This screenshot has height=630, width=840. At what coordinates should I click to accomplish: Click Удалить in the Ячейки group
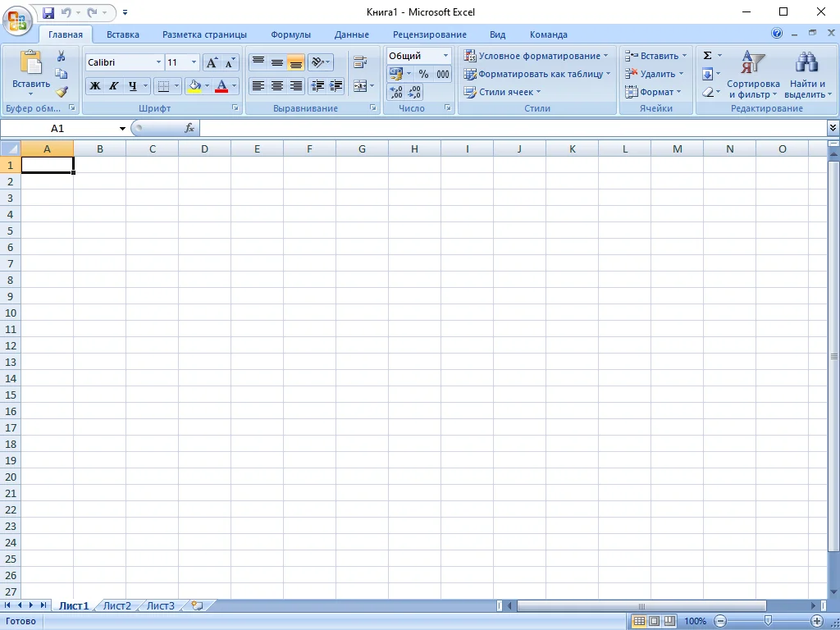pyautogui.click(x=654, y=74)
